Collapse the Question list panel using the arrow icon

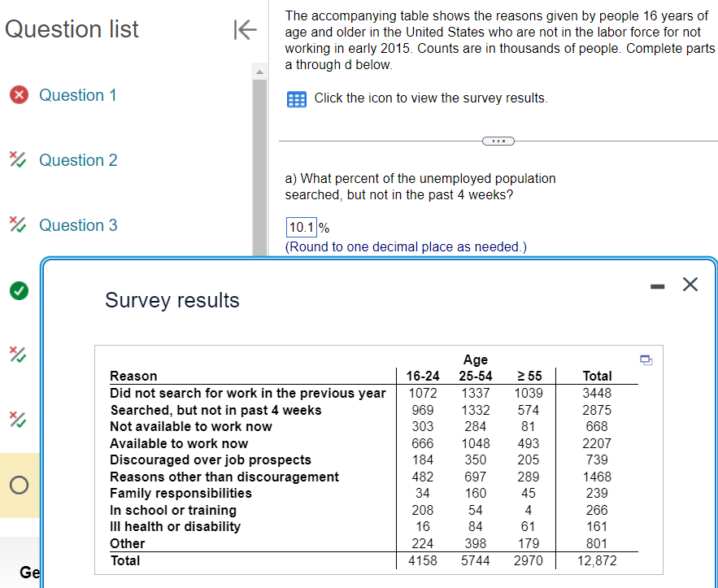point(244,28)
